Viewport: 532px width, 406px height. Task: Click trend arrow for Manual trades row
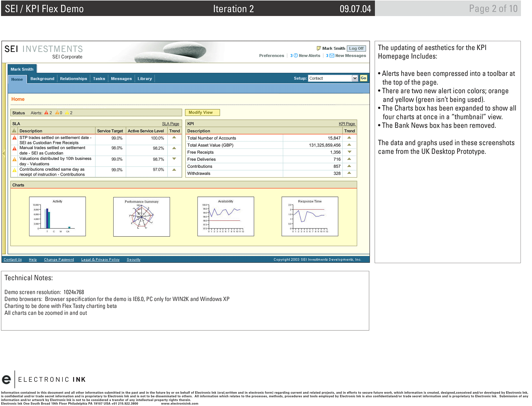[x=174, y=148]
